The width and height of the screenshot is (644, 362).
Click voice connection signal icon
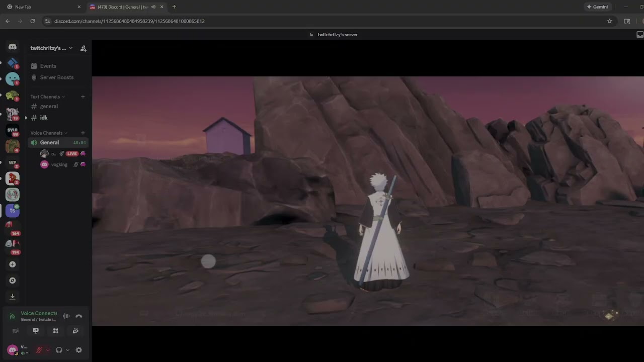click(13, 316)
